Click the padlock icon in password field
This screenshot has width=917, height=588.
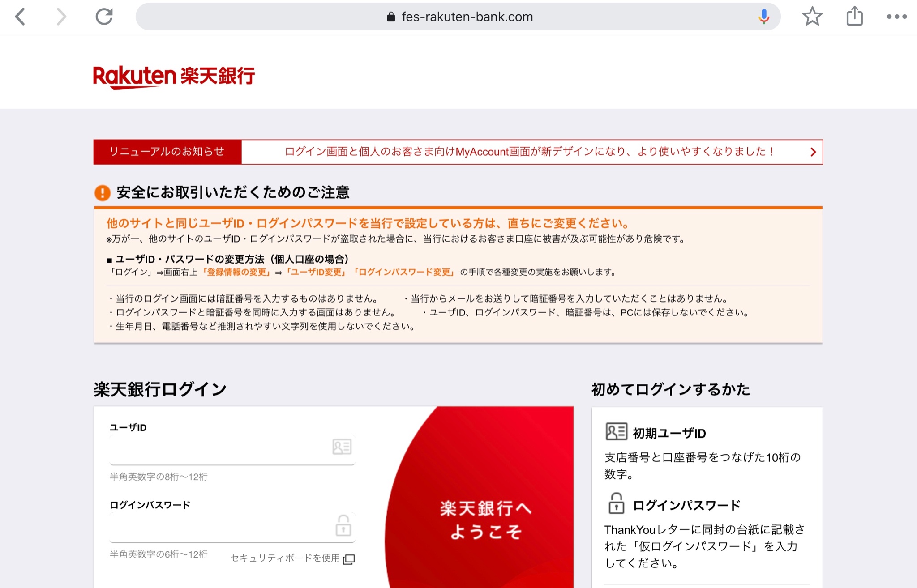(x=343, y=525)
